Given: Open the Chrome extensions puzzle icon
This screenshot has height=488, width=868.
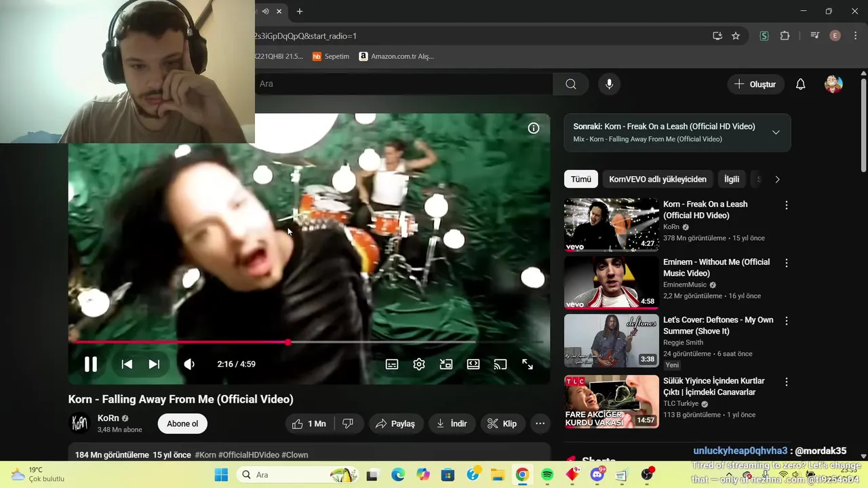Looking at the screenshot, I should coord(785,36).
